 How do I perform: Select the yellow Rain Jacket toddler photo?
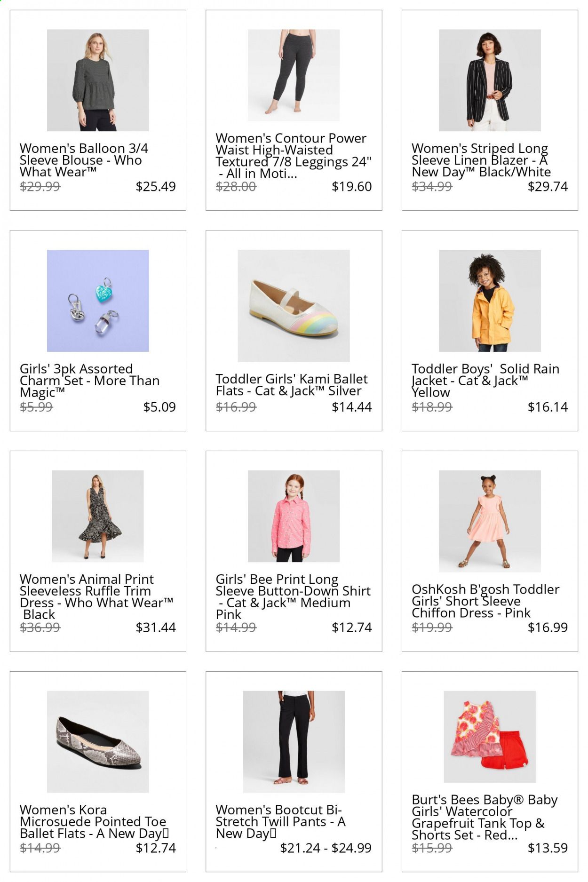click(x=490, y=301)
